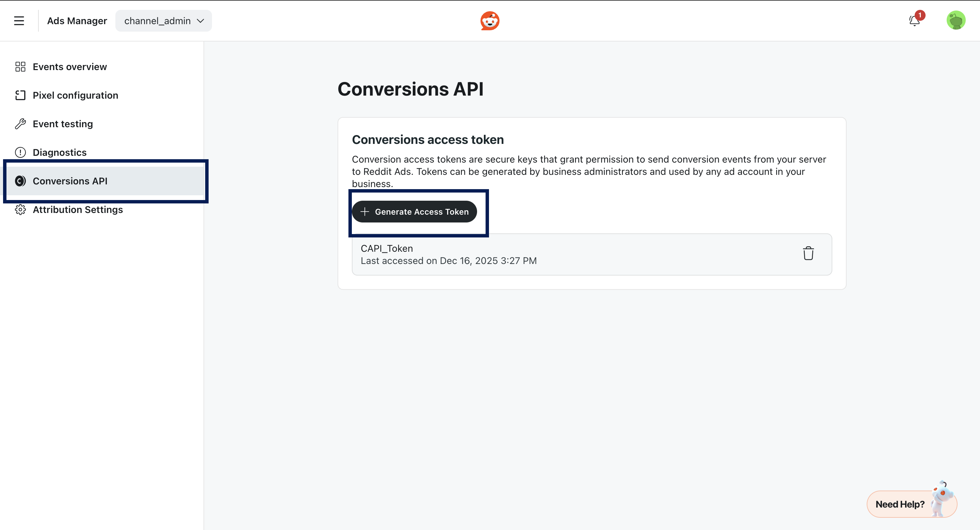This screenshot has height=530, width=980.
Task: Click the Reddit Snoo logo
Action: (490, 21)
